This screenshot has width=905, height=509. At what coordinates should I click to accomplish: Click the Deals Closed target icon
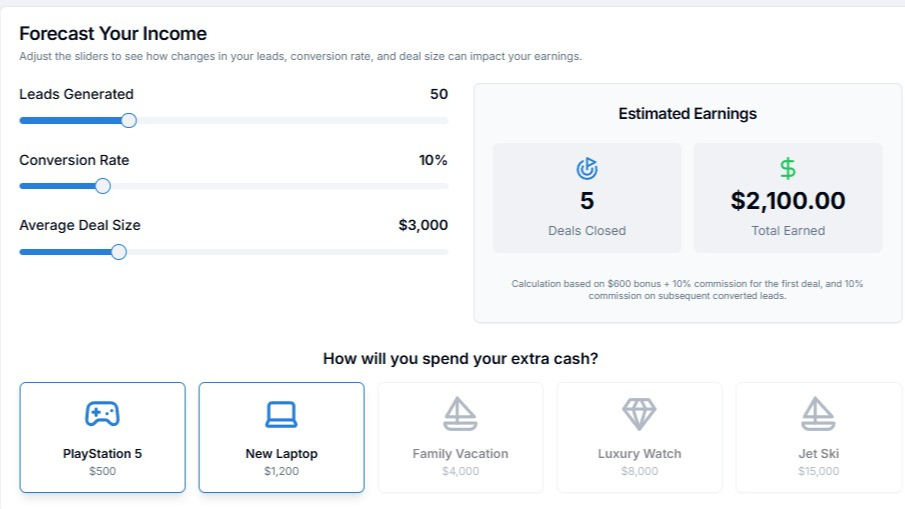[587, 169]
